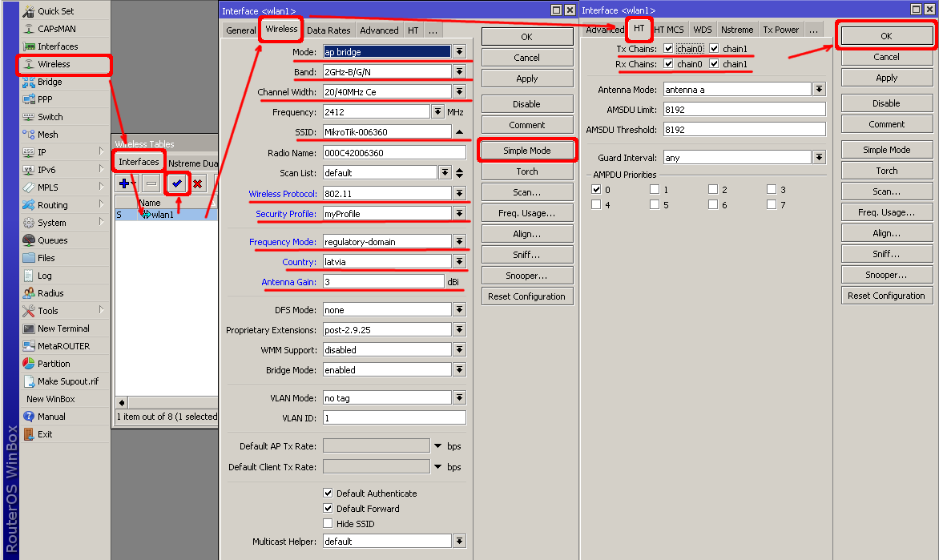Select the wlan1 interface row
939x560 pixels.
pos(163,215)
